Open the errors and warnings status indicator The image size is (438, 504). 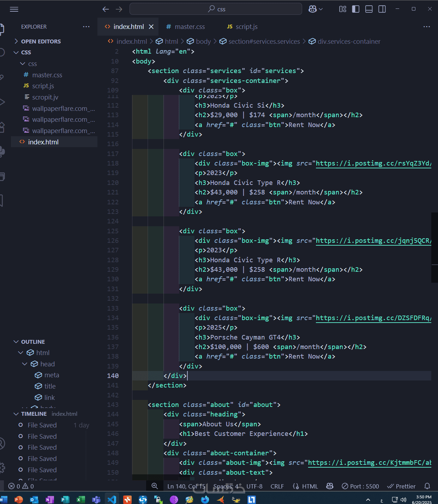click(21, 486)
